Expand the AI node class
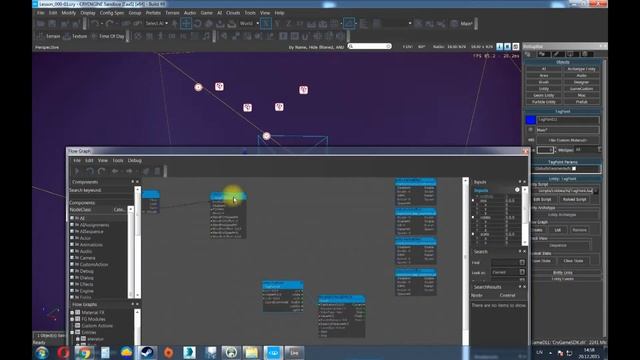This screenshot has width=640, height=360. (72, 218)
